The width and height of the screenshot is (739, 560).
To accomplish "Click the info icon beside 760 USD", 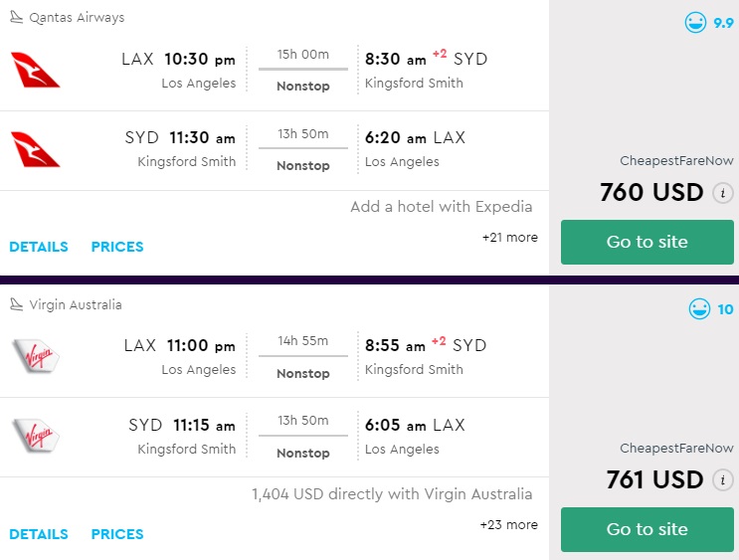I will pyautogui.click(x=724, y=193).
